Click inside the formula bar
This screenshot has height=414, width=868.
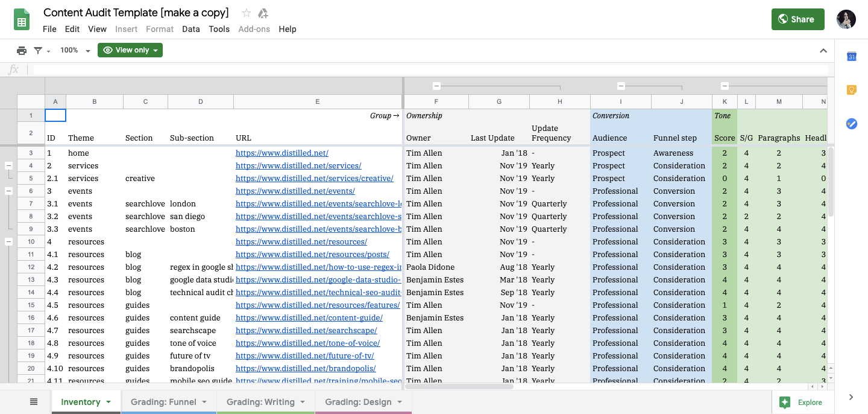tap(422, 69)
